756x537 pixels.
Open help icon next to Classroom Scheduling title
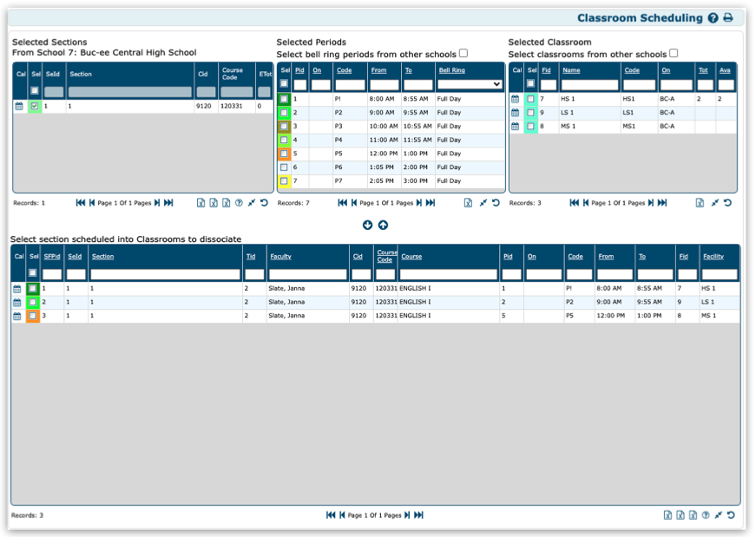pos(713,18)
